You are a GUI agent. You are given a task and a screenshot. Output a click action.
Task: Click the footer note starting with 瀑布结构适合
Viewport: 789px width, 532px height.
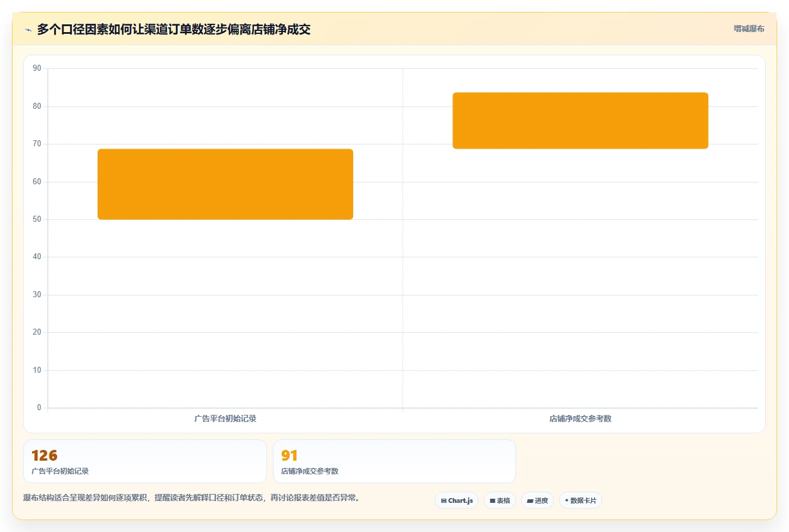click(x=192, y=498)
